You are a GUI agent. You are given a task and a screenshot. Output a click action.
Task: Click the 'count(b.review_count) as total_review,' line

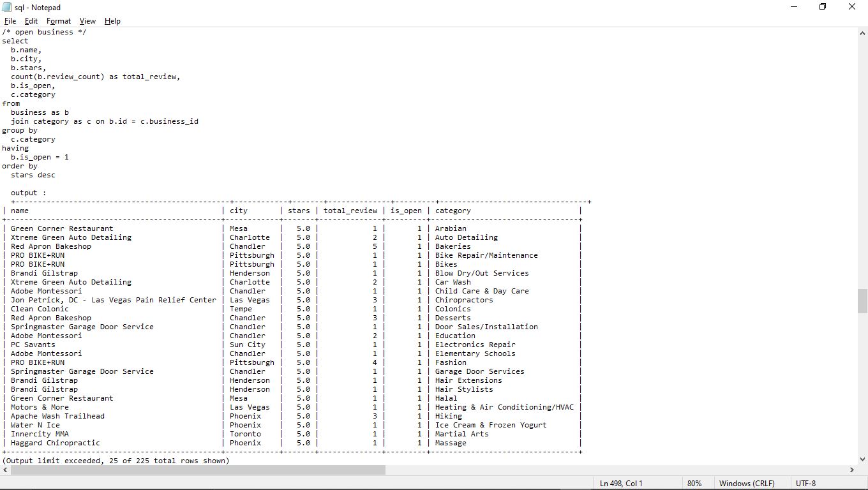tap(96, 77)
